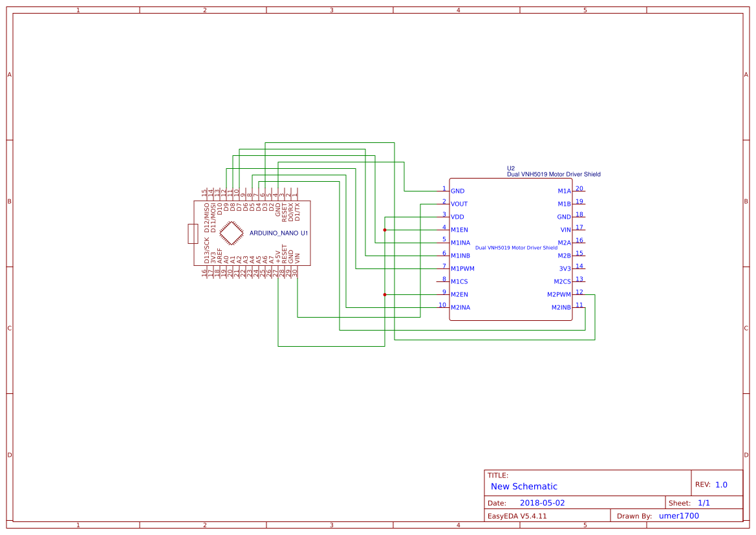Click pin number 10 on U2

tap(442, 305)
